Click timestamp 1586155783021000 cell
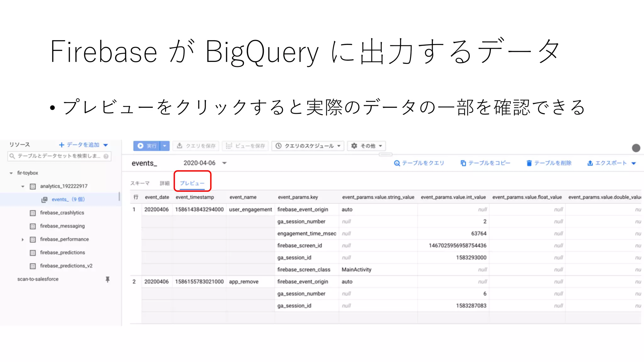 pos(199,282)
